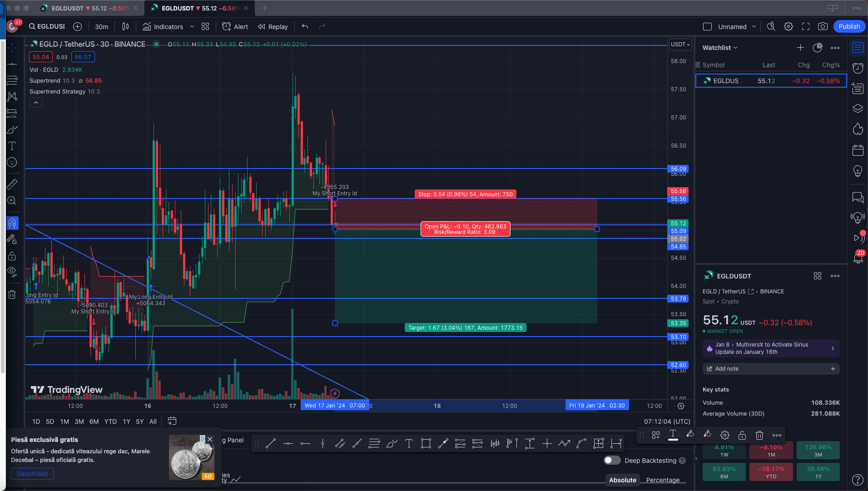Screen dimensions: 868x491
Task: Activate the magnet snap mode
Action: (x=12, y=223)
